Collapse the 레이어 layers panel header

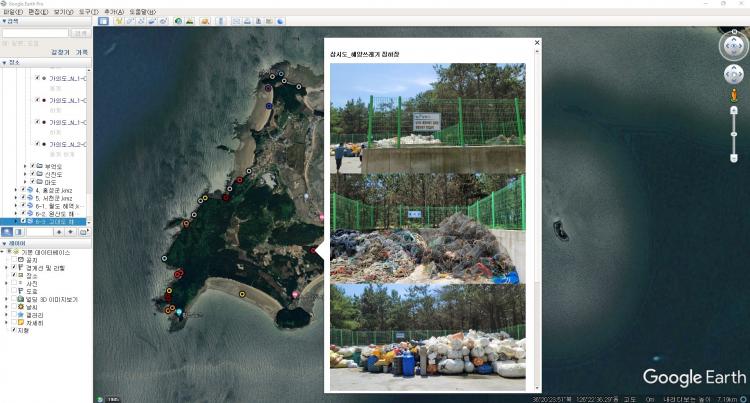[x=46, y=244]
